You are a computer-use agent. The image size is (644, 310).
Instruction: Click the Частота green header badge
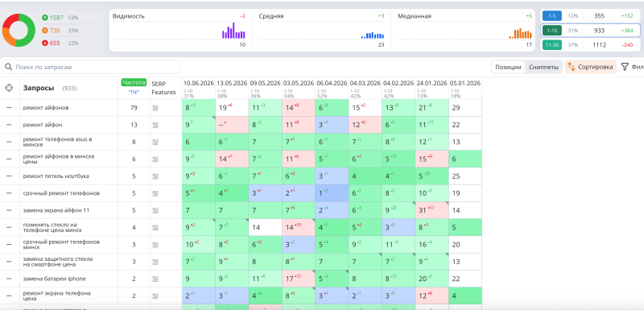pos(134,82)
